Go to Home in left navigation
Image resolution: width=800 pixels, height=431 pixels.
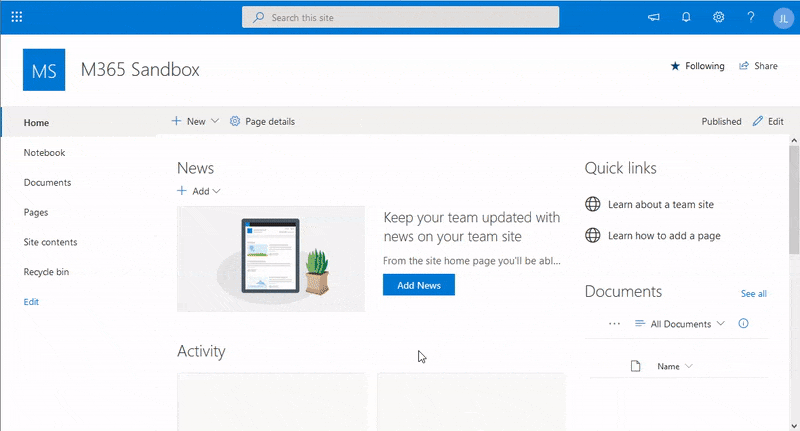point(36,122)
